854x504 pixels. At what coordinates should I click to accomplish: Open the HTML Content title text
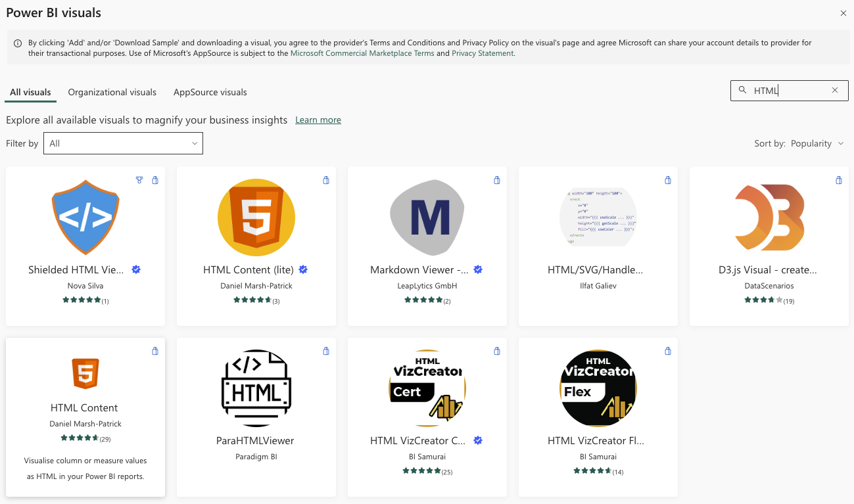[84, 407]
